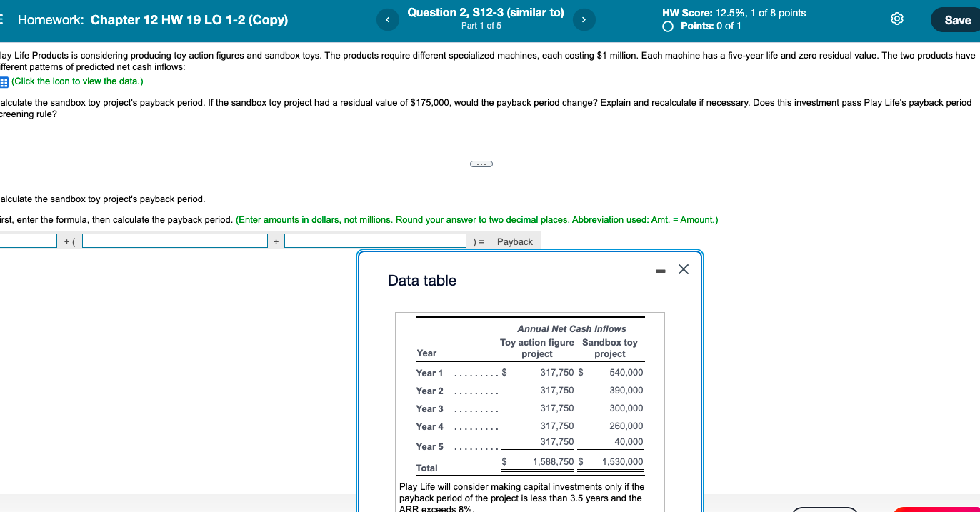The width and height of the screenshot is (980, 512).
Task: Select sandbox total 1,530,000
Action: (x=622, y=462)
